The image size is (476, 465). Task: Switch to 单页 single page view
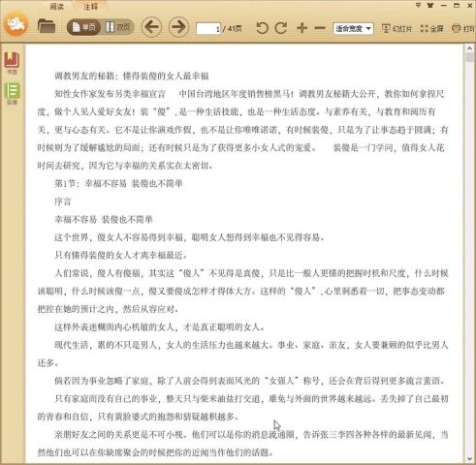(83, 27)
